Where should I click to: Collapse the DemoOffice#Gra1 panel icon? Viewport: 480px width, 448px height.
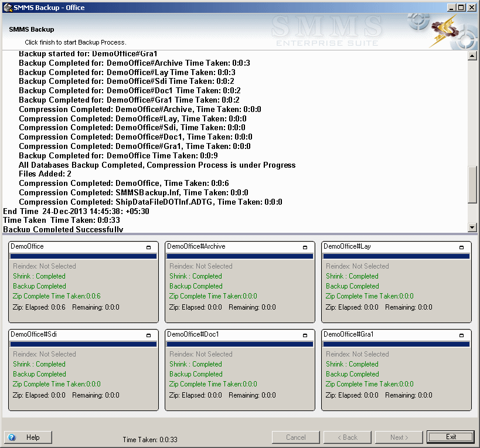coord(461,335)
